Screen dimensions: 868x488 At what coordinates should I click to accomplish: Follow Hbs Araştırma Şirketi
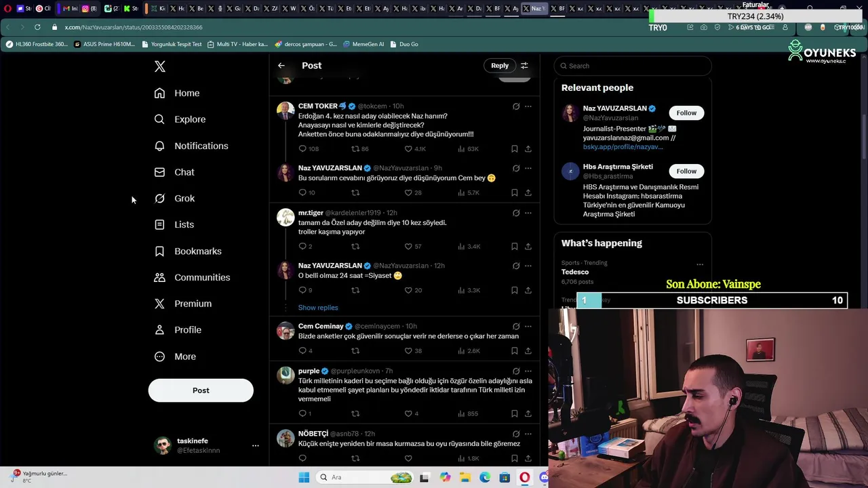686,171
